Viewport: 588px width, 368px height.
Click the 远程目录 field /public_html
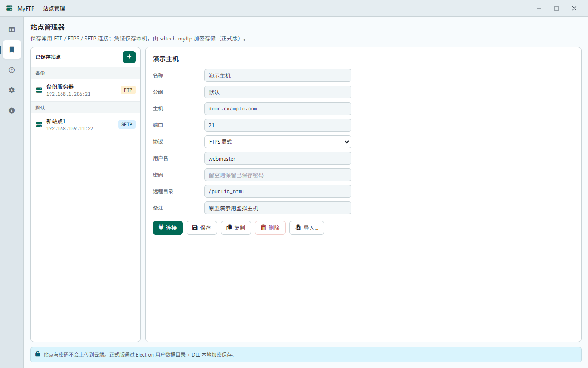(x=277, y=191)
